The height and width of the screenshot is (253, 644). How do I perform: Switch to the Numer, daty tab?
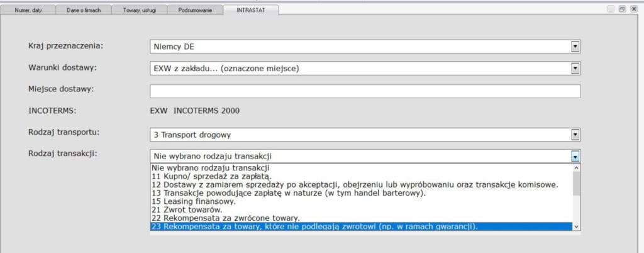pos(28,10)
